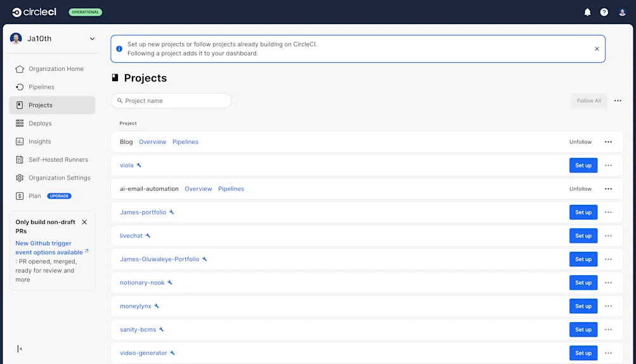Open the help question mark icon
The width and height of the screenshot is (636, 364).
click(604, 12)
